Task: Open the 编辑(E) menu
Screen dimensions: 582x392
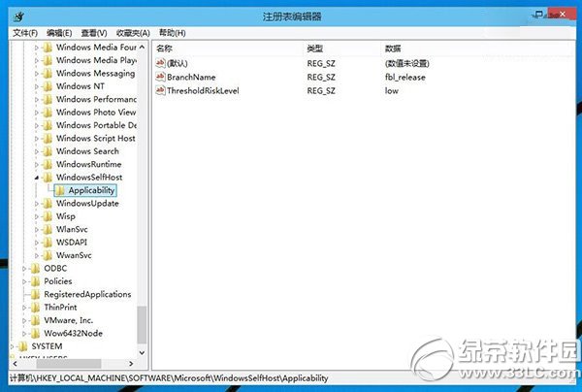Action: click(59, 33)
